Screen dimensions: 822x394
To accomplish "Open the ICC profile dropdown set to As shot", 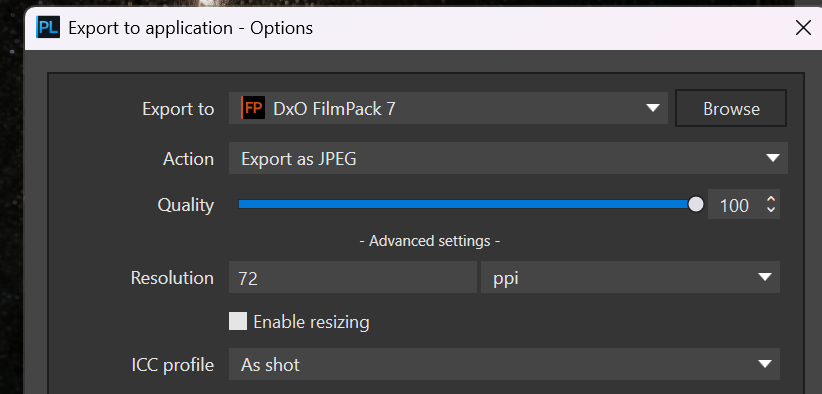I will tap(504, 364).
